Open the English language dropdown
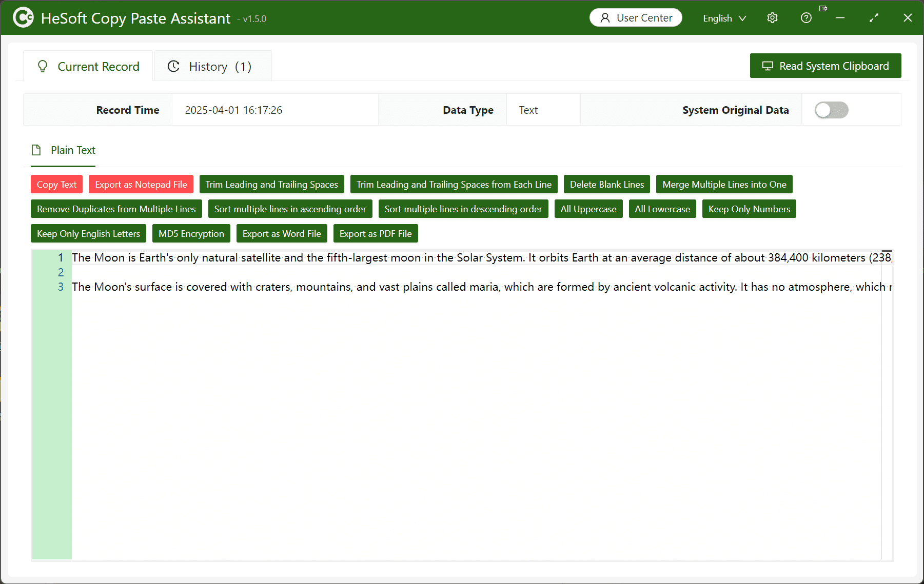This screenshot has height=584, width=924. [x=724, y=18]
